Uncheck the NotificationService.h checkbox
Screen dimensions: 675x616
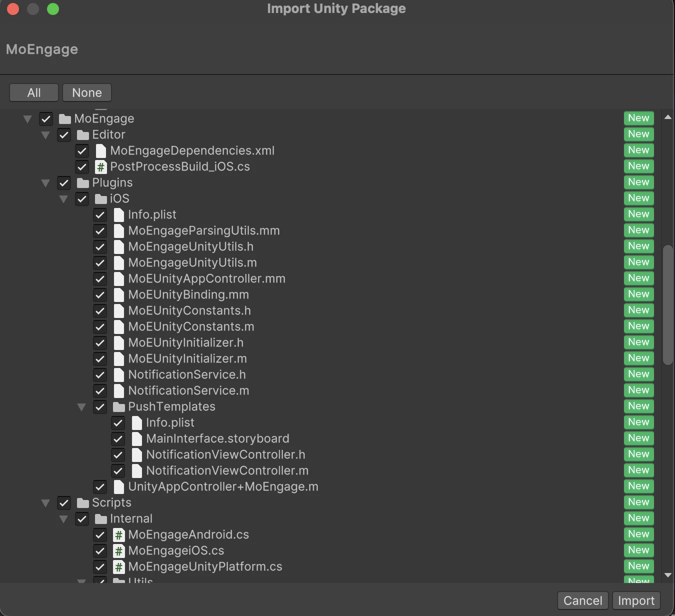pyautogui.click(x=99, y=375)
